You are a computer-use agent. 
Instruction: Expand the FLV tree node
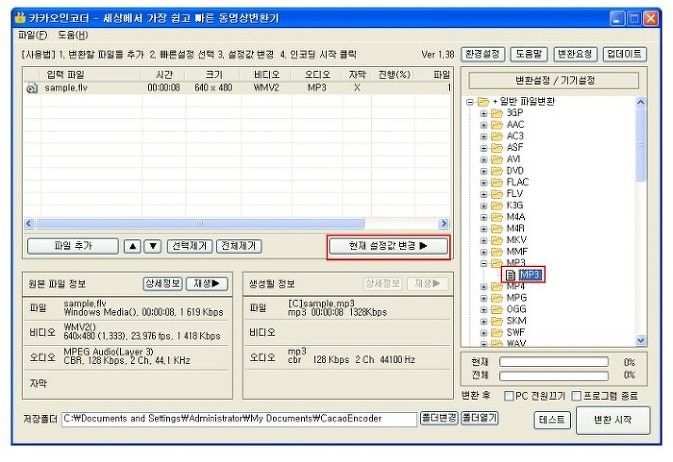point(484,195)
